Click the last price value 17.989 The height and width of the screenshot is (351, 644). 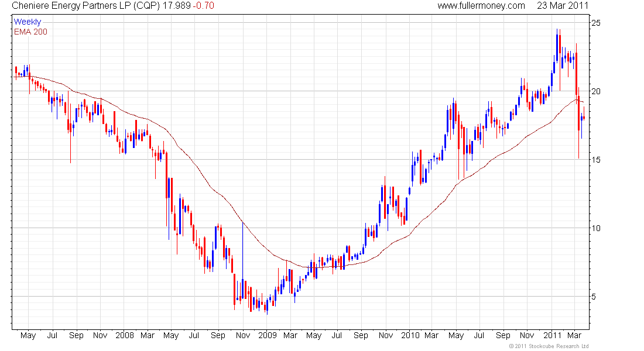(x=177, y=6)
